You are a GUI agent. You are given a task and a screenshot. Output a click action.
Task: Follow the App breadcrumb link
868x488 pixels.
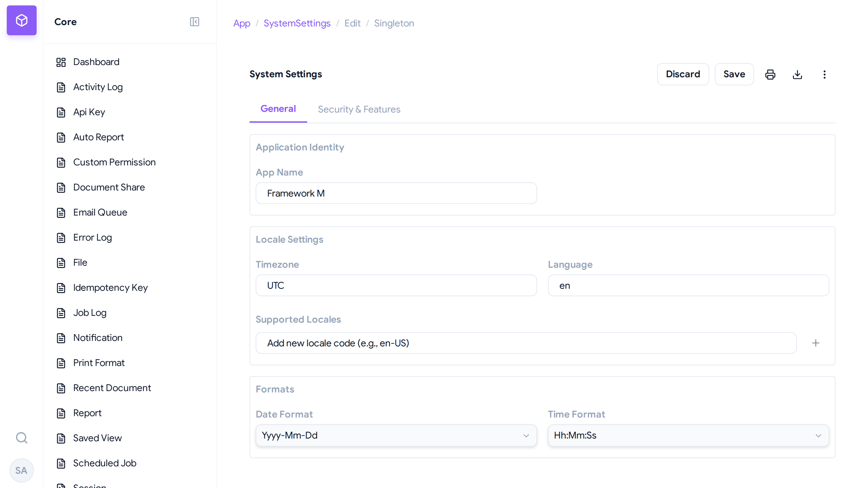(x=242, y=23)
